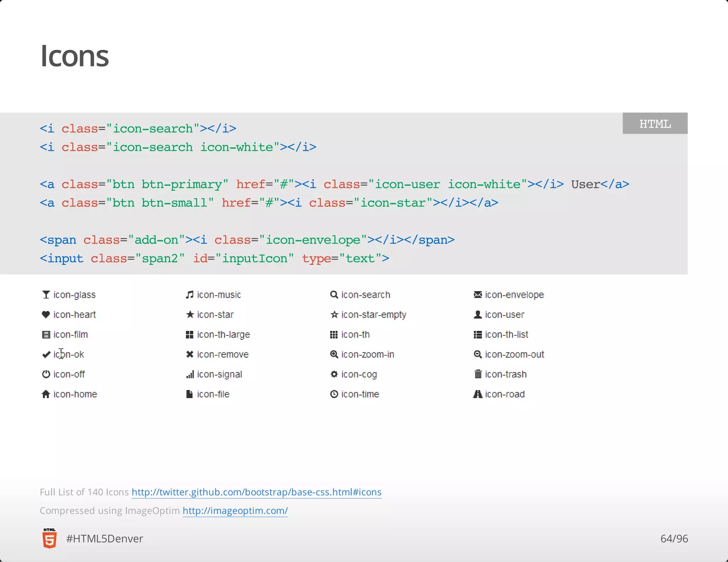Click the 'icon-glass' label text
The width and height of the screenshot is (728, 562).
point(74,295)
